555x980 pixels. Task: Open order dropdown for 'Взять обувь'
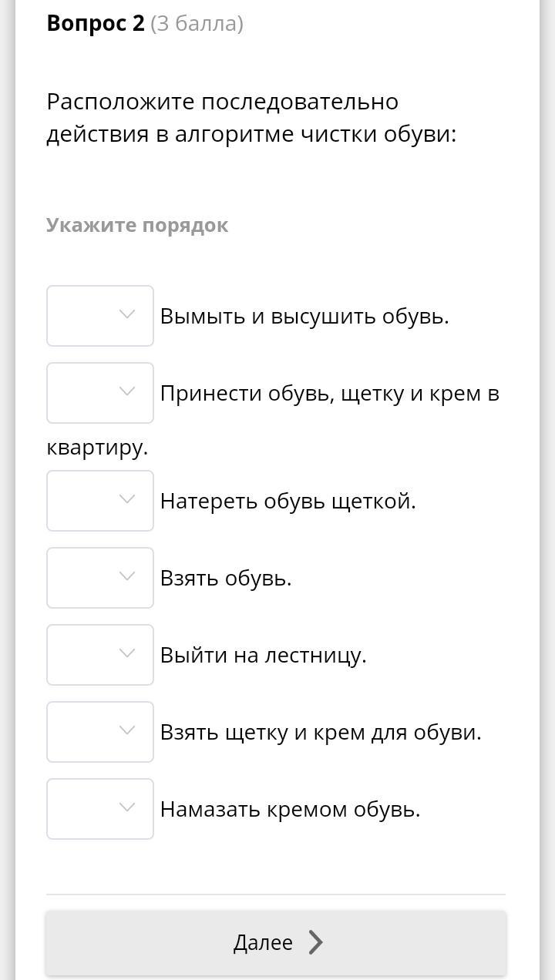coord(100,578)
